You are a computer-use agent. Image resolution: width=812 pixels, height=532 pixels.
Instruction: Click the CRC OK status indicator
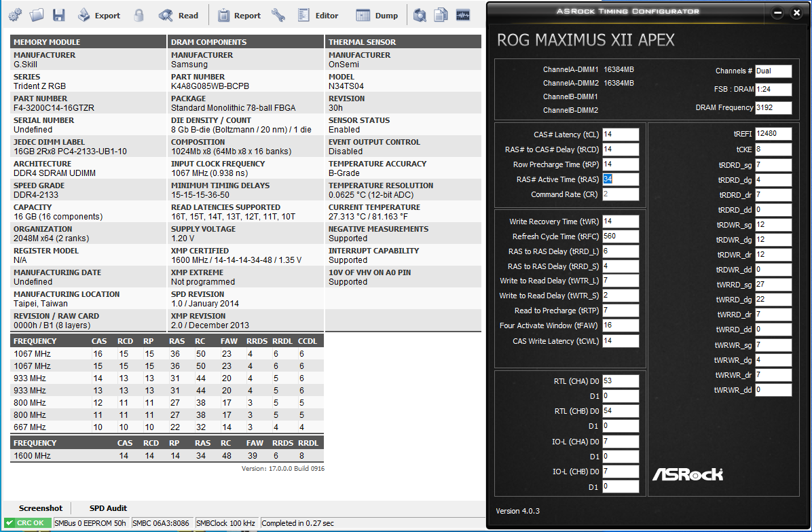(x=27, y=523)
